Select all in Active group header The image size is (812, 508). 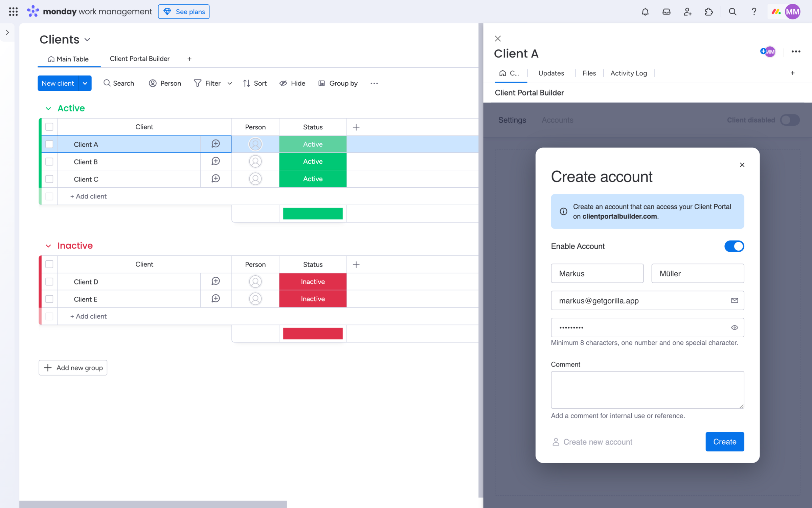pyautogui.click(x=49, y=127)
